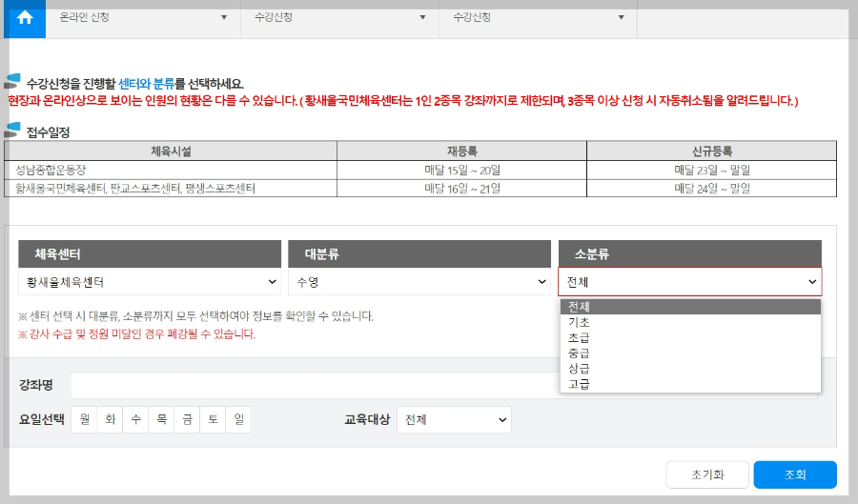Image resolution: width=858 pixels, height=504 pixels.
Task: Focus the 강좌명 text field
Action: (x=443, y=385)
